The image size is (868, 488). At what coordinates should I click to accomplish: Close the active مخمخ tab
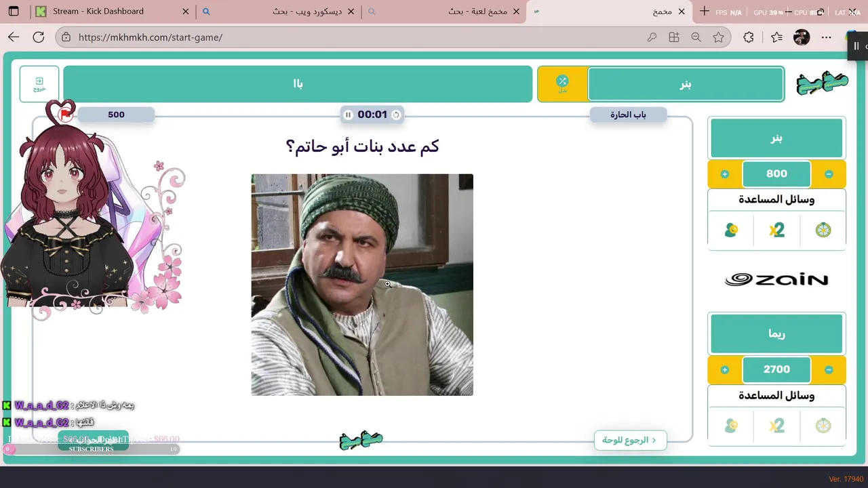pyautogui.click(x=682, y=12)
